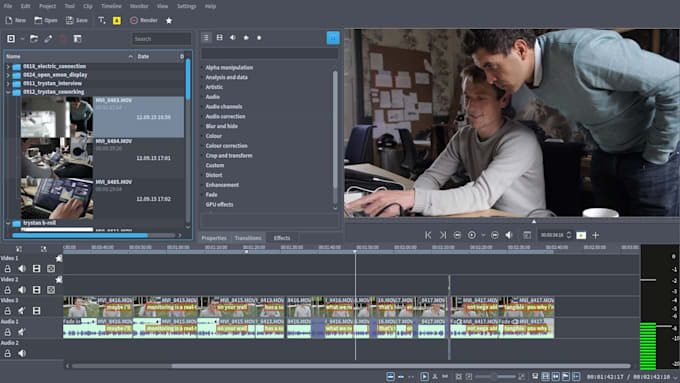Click the monitor overlay options icon

[x=527, y=235]
